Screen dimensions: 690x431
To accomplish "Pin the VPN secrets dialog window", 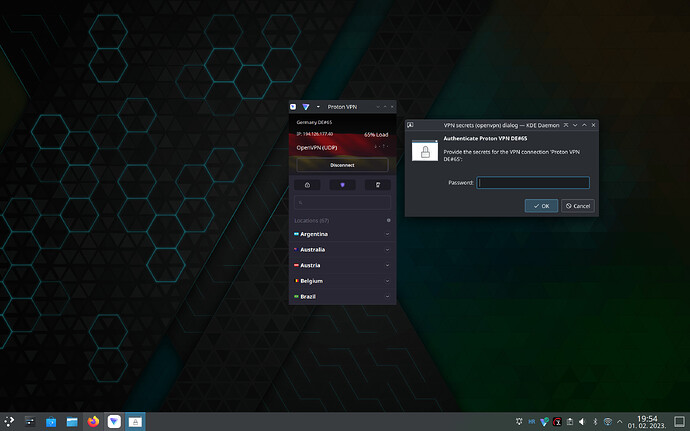I will coord(566,125).
